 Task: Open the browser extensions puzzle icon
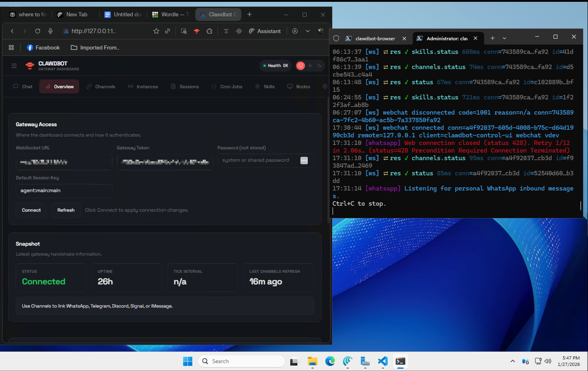209,31
